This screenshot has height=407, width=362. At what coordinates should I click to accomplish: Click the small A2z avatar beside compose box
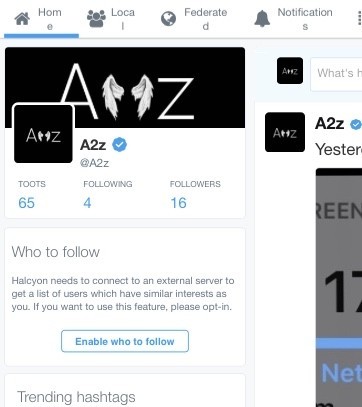pyautogui.click(x=290, y=71)
